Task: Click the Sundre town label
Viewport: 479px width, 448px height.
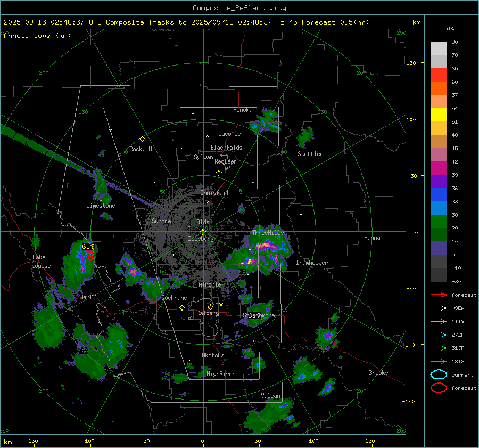Action: (161, 221)
